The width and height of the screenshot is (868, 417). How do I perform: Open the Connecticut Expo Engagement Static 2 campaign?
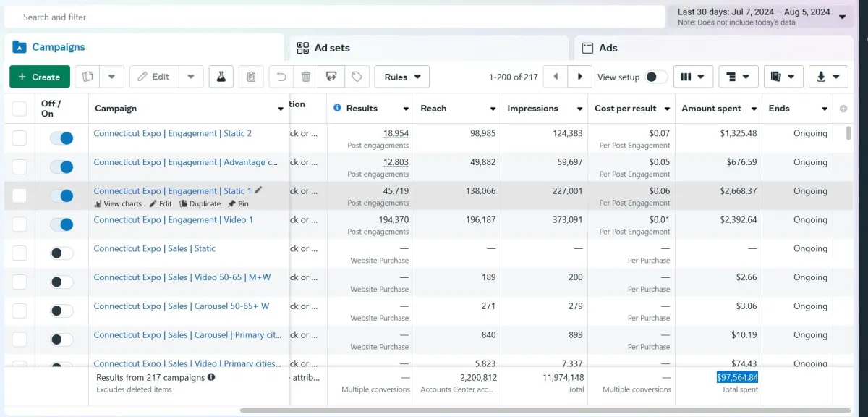[173, 133]
